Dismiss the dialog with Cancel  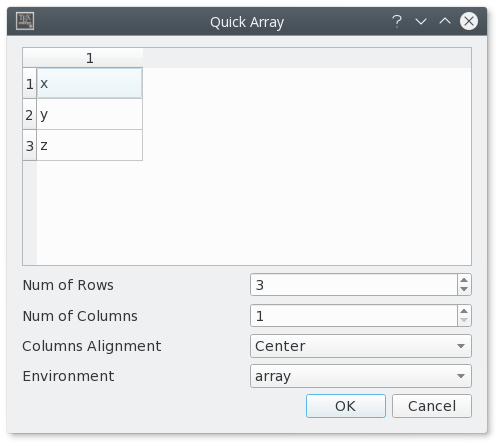[432, 406]
